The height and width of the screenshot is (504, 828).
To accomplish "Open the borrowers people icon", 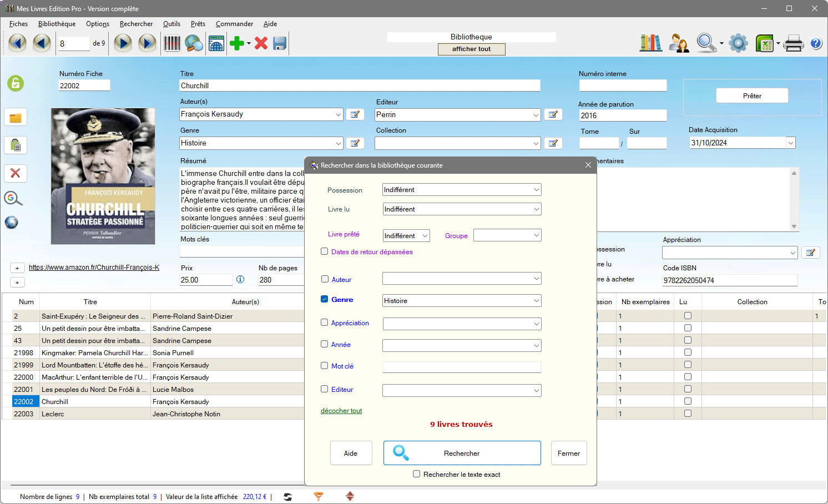I will pos(679,43).
